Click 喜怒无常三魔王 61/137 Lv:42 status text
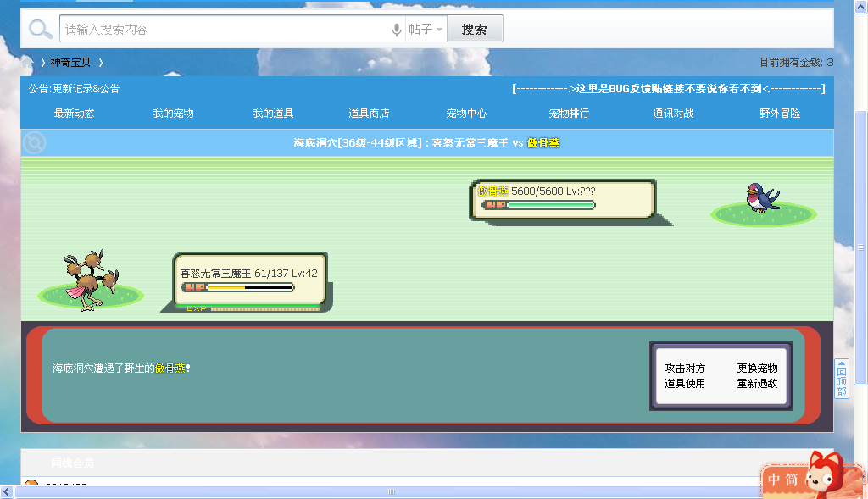Screen dimensions: 868x499 point(248,274)
